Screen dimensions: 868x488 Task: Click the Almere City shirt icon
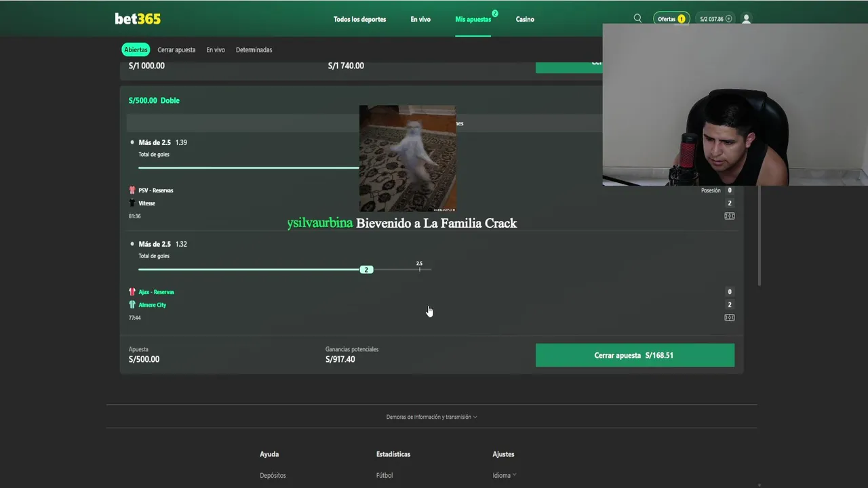coord(132,305)
